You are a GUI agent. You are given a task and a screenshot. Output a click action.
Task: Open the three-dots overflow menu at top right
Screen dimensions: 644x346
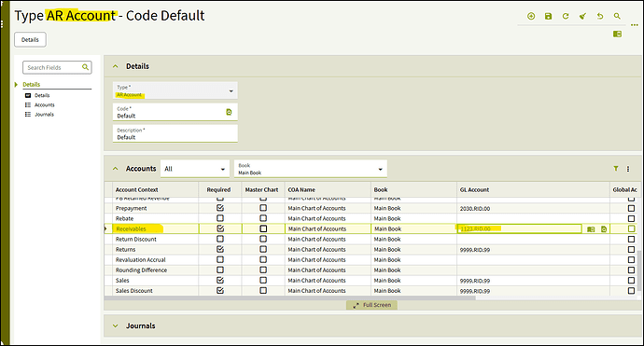click(635, 25)
